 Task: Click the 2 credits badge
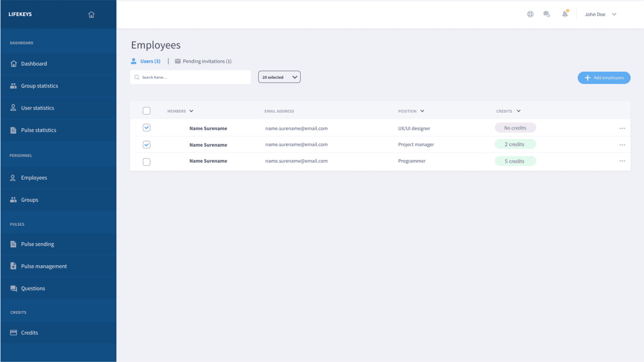click(515, 144)
